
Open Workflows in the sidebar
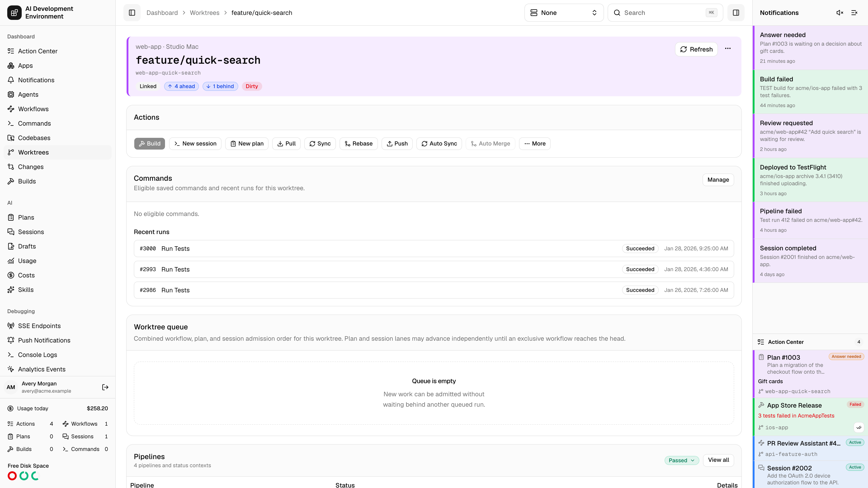(58, 109)
